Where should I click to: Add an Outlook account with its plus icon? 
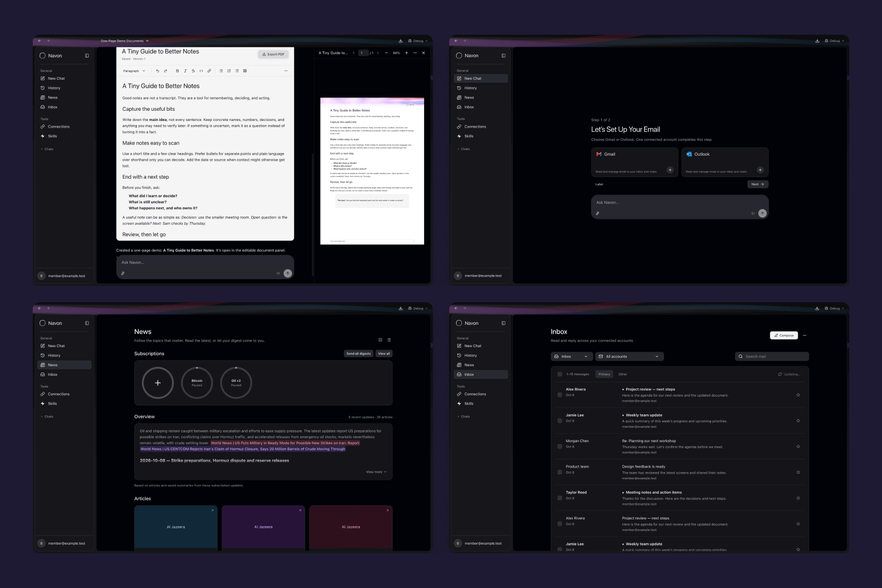[760, 170]
